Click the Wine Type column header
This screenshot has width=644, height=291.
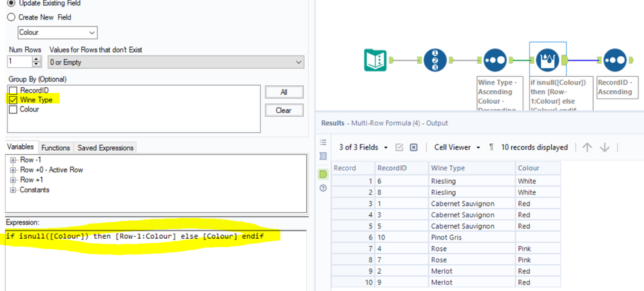[x=471, y=168]
